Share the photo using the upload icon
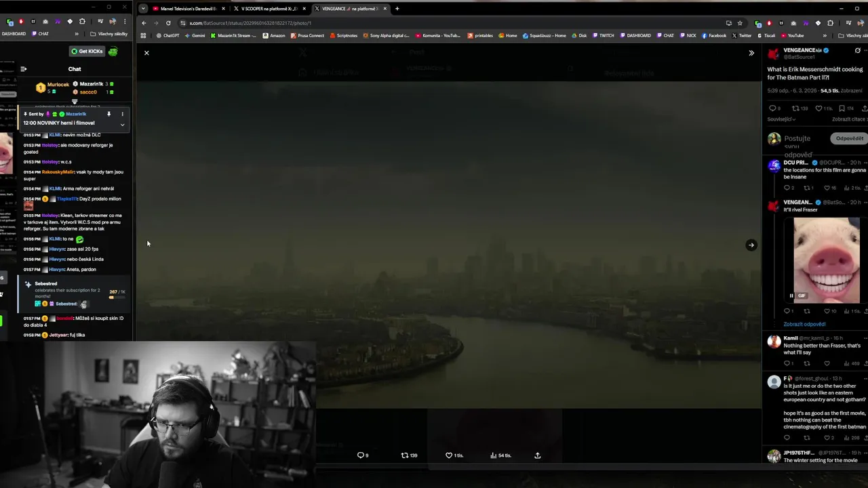 click(x=537, y=455)
